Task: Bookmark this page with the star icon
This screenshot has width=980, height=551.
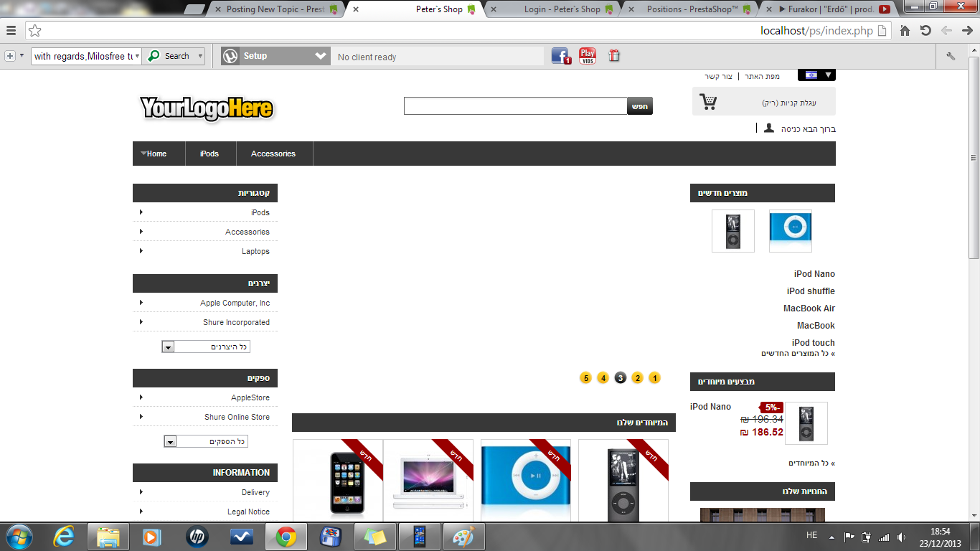Action: (x=34, y=31)
